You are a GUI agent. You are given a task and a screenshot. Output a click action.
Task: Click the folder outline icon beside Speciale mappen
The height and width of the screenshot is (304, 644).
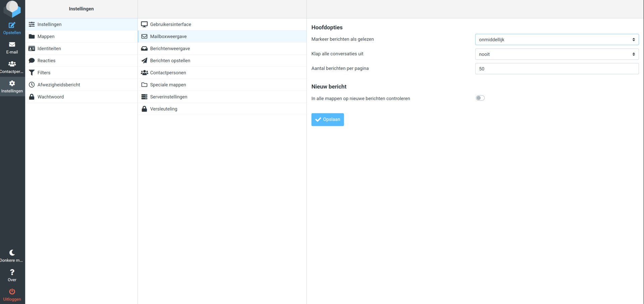pyautogui.click(x=144, y=85)
